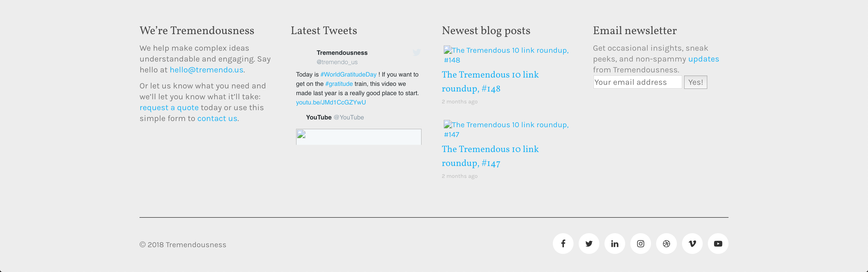Screen dimensions: 868x272
Task: Click the #WorldGratitudeDay hashtag
Action: (348, 74)
